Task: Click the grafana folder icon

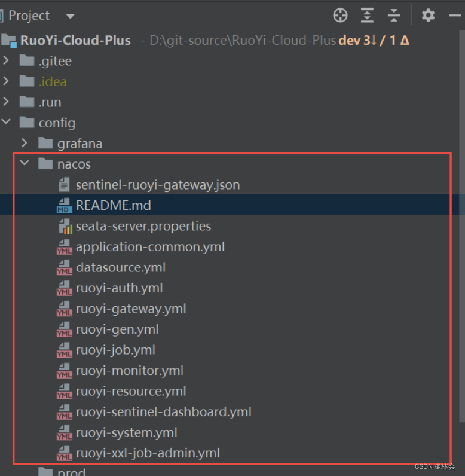Action: click(45, 143)
